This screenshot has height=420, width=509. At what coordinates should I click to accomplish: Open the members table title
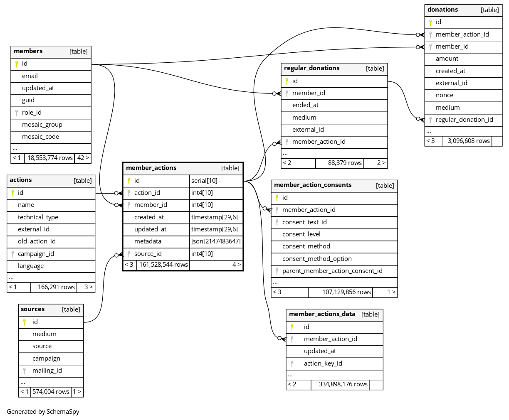pos(28,51)
